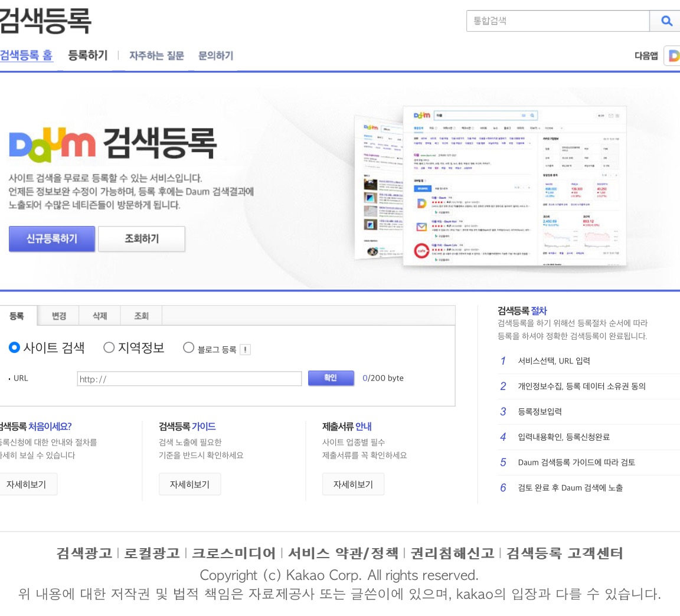
Task: Open the 자주하는 질문 menu item
Action: coord(156,55)
